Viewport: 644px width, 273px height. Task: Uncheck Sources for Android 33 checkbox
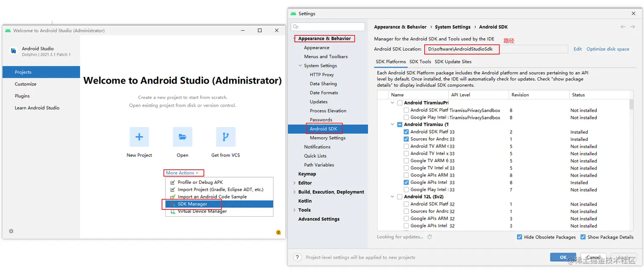(406, 139)
